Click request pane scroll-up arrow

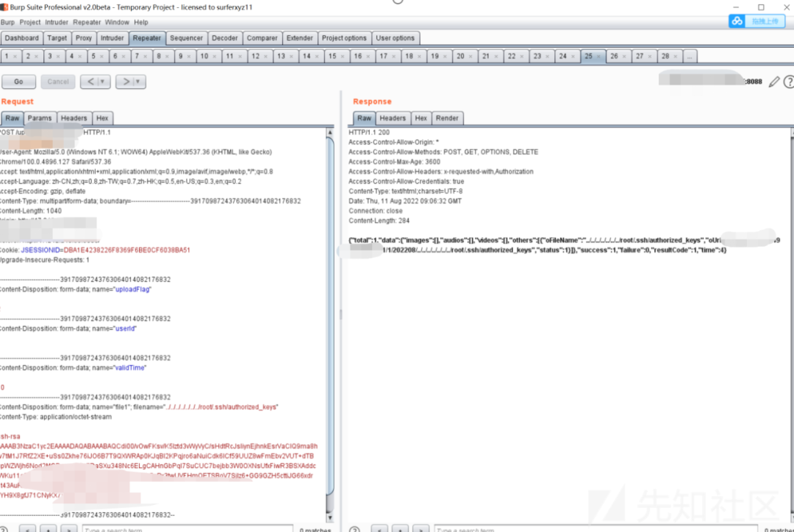[330, 132]
